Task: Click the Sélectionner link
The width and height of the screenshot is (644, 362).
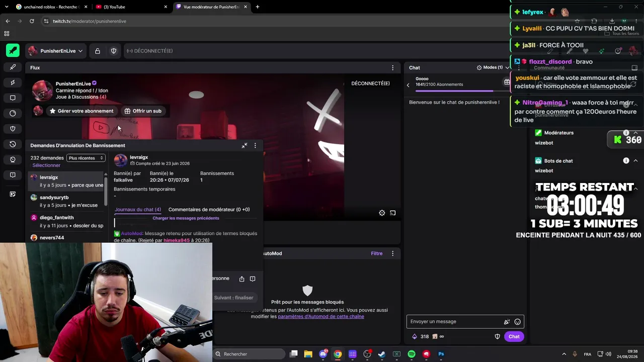Action: point(46,165)
